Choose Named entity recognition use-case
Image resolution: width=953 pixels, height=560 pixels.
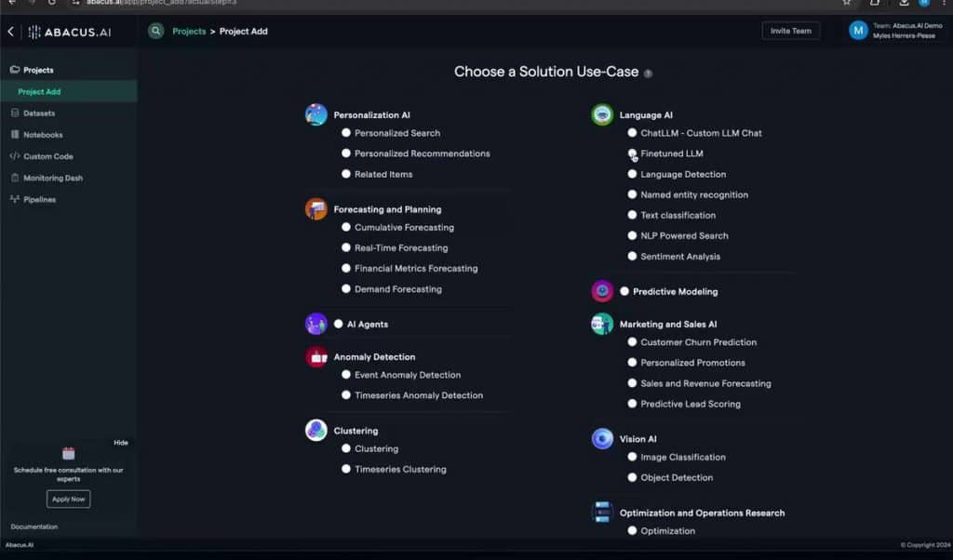pos(632,195)
